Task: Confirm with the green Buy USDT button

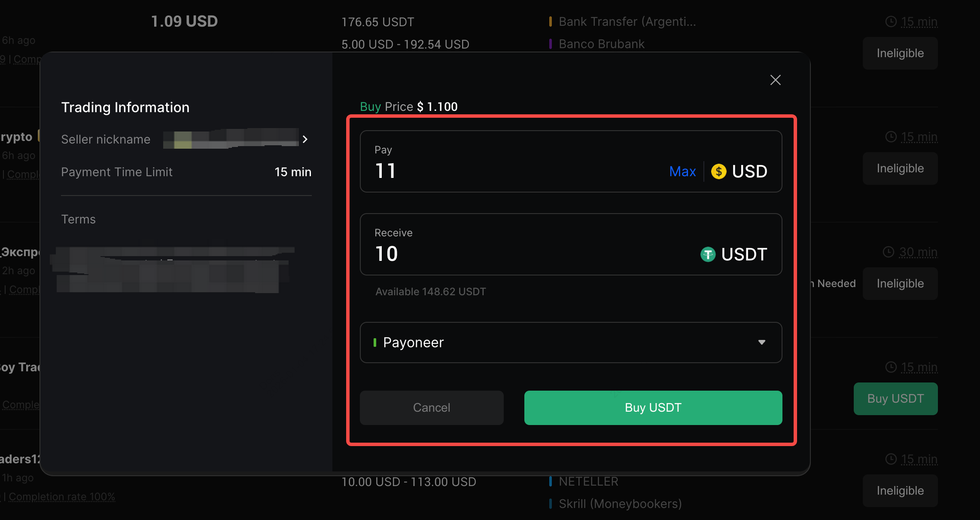Action: click(653, 407)
